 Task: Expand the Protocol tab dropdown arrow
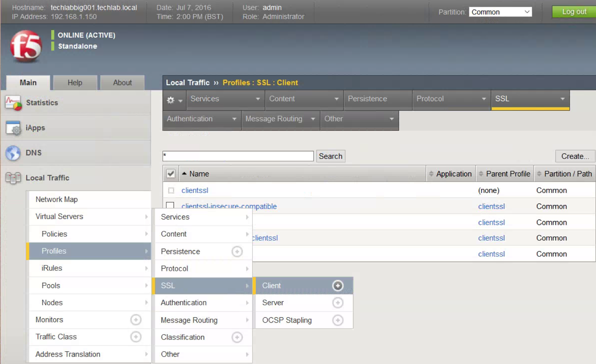click(484, 99)
